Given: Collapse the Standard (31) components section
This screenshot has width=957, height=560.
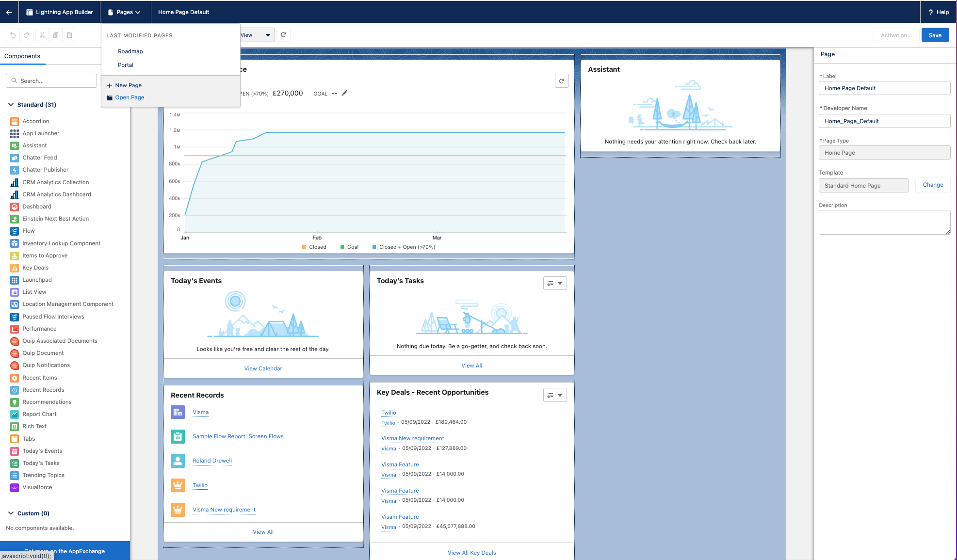Looking at the screenshot, I should click(x=11, y=105).
